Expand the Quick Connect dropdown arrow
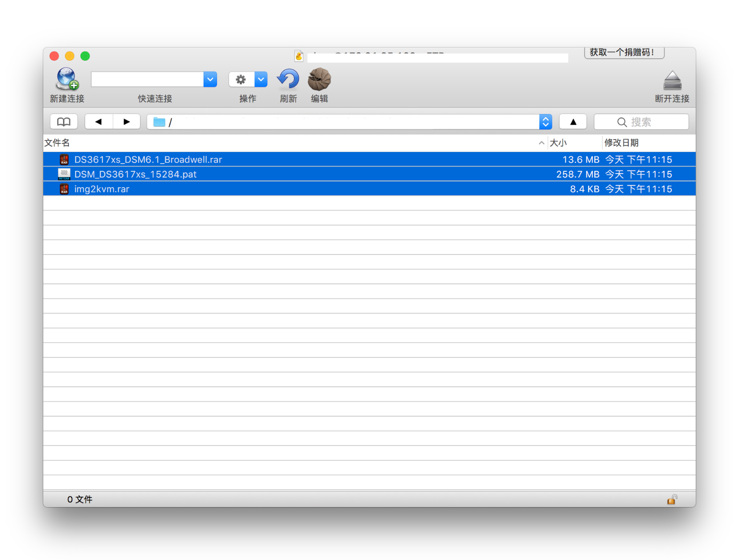 (210, 79)
